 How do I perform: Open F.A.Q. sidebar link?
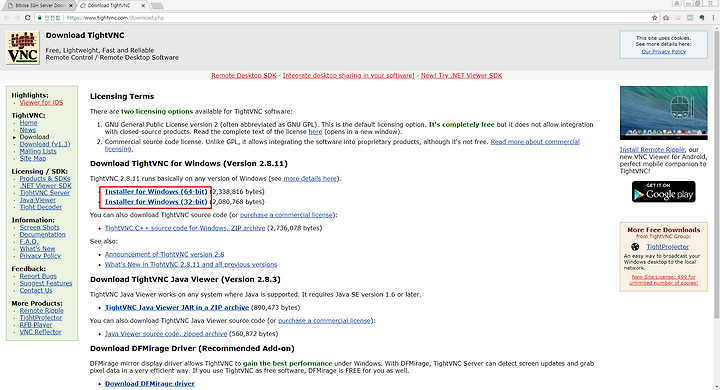(29, 242)
